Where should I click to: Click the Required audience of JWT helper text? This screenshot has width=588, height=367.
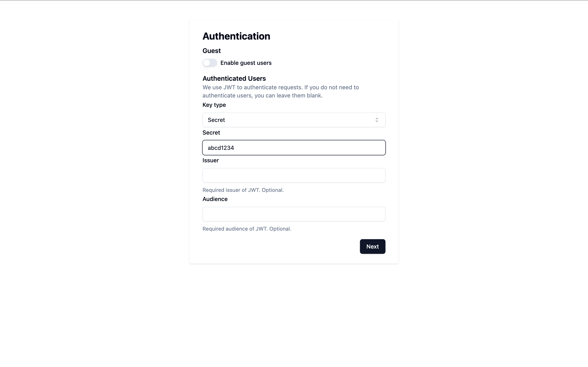click(247, 228)
